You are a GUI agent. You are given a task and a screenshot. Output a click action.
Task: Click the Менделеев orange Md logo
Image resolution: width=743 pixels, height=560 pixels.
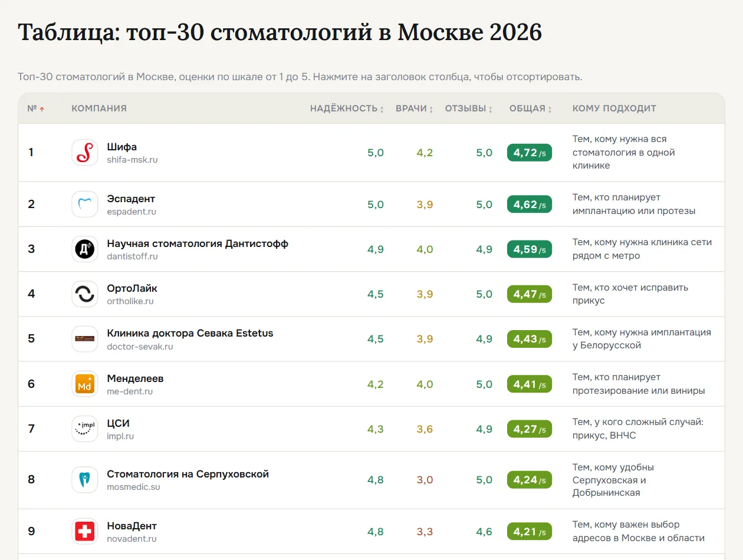(85, 384)
